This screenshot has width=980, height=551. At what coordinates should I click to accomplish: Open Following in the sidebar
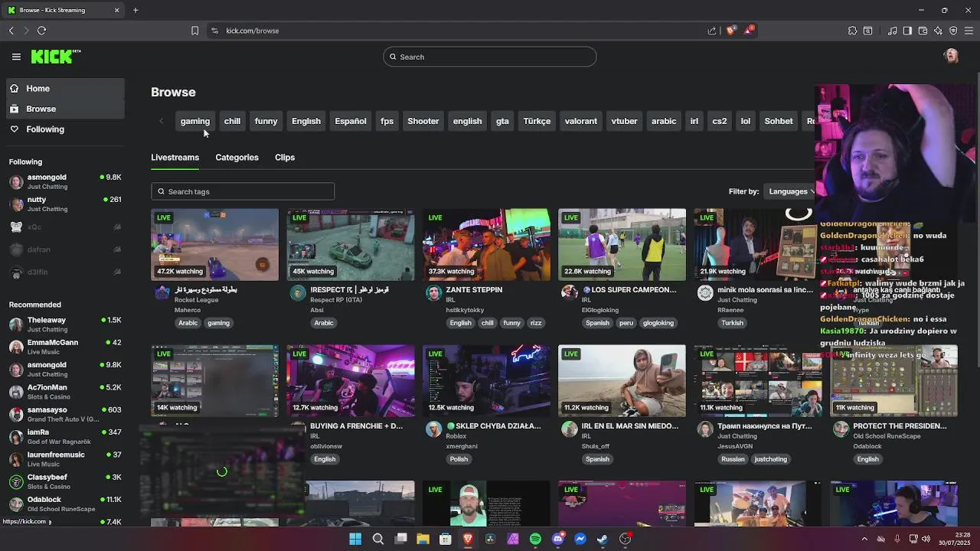coord(65,129)
